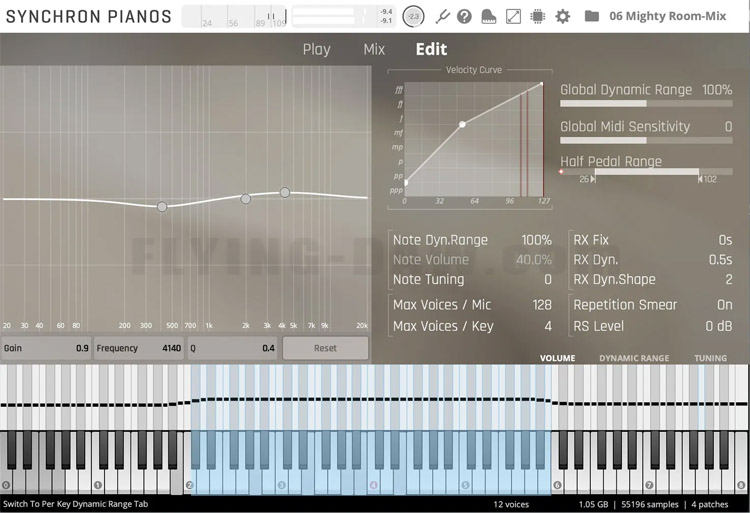This screenshot has width=750, height=513.
Task: Click the Half Pedal lower handle at 26
Action: point(593,179)
